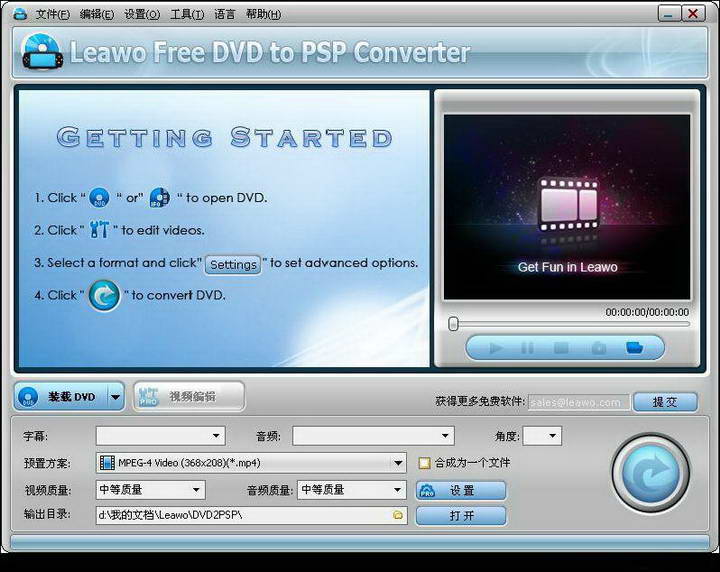Click the 设置 settings button
Image resolution: width=720 pixels, height=572 pixels.
[x=461, y=490]
